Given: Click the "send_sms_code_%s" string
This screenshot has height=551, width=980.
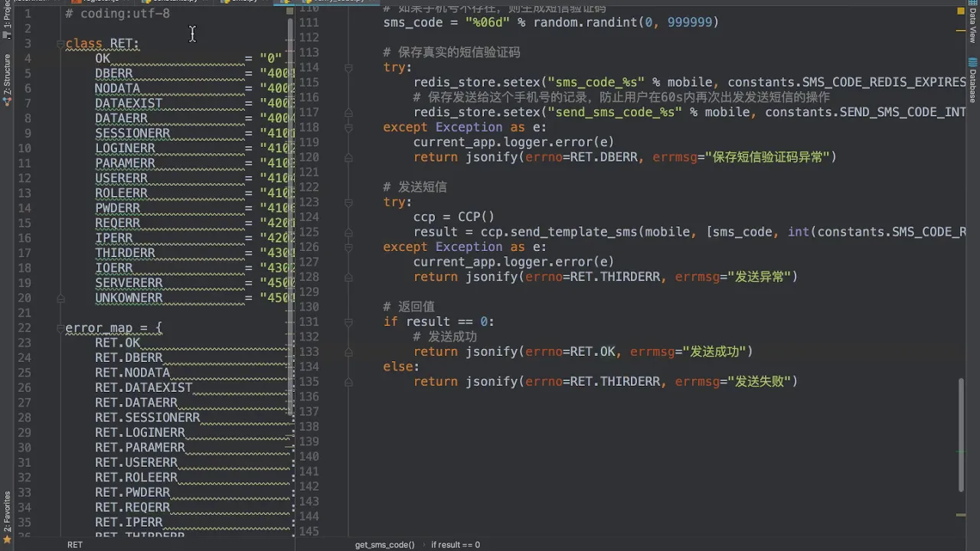Looking at the screenshot, I should click(x=614, y=112).
